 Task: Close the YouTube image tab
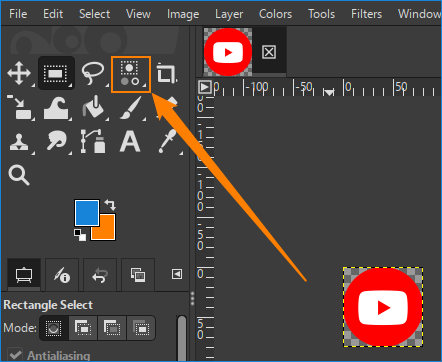[x=269, y=52]
